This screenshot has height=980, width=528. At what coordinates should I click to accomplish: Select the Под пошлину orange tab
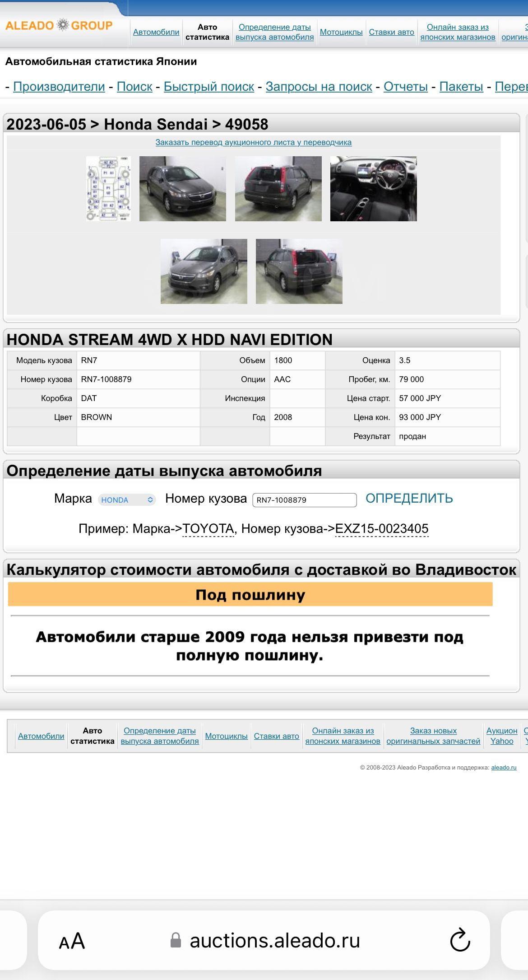click(250, 594)
